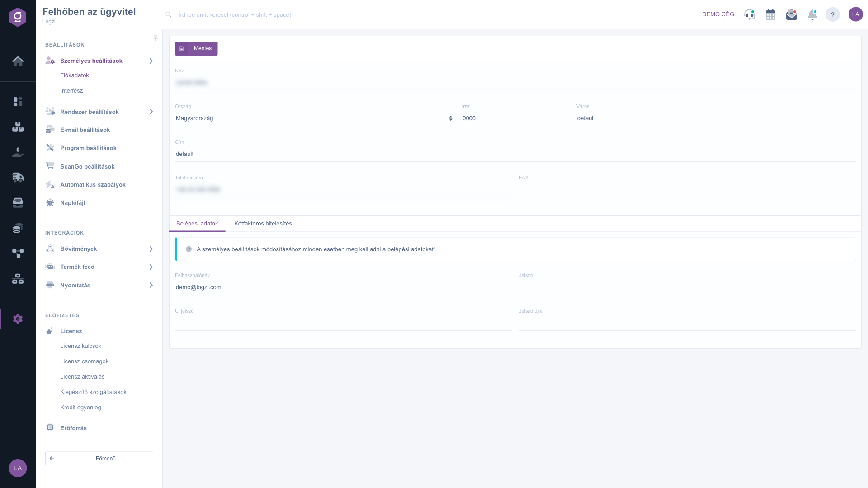Image resolution: width=868 pixels, height=488 pixels.
Task: Click the Irsz postal code field
Action: coord(515,118)
